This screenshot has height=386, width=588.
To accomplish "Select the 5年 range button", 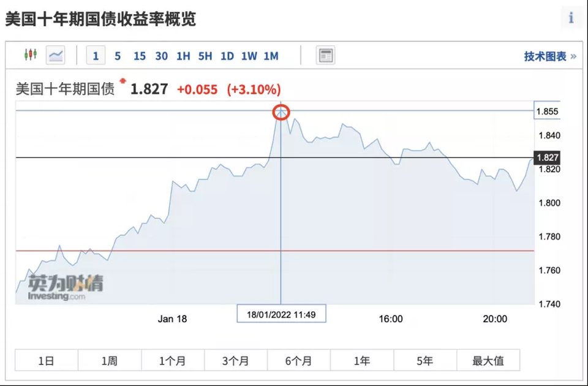I will click(x=425, y=360).
